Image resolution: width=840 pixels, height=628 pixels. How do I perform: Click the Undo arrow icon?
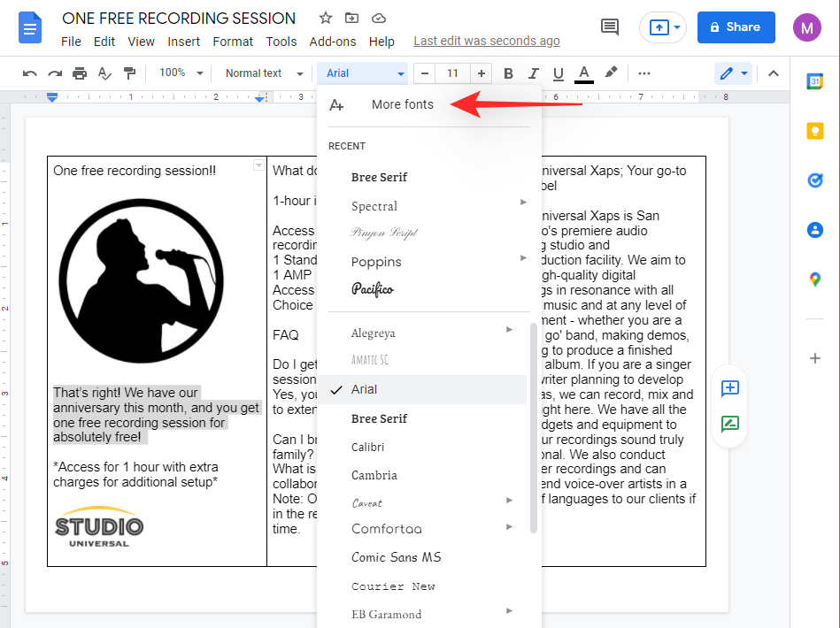click(30, 73)
